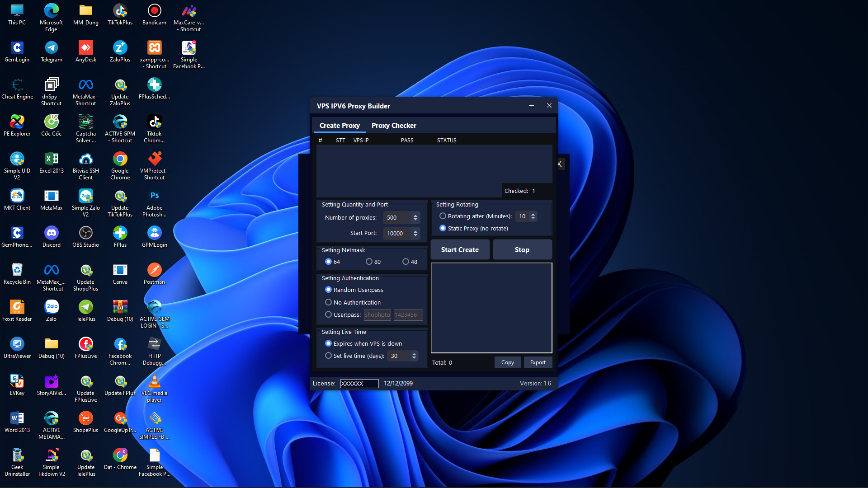Increase the Start Port value
868x488 pixels.
415,231
